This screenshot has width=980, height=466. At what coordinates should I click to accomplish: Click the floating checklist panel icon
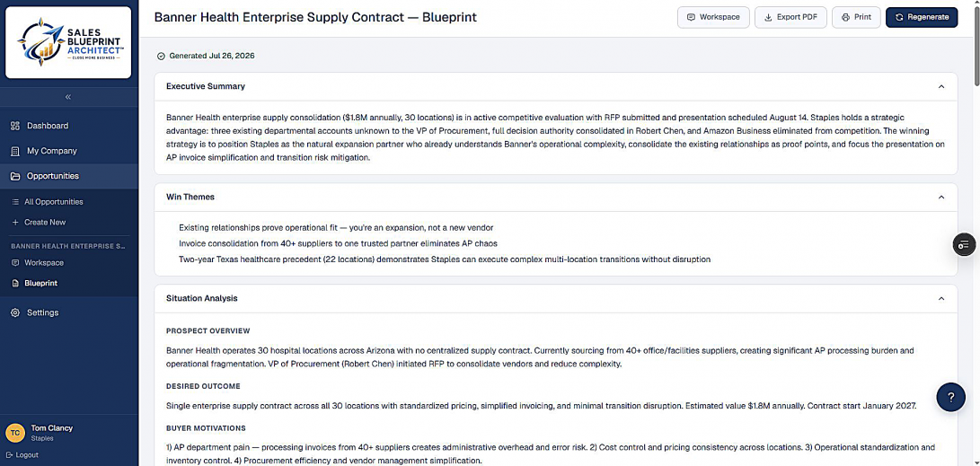pyautogui.click(x=965, y=244)
